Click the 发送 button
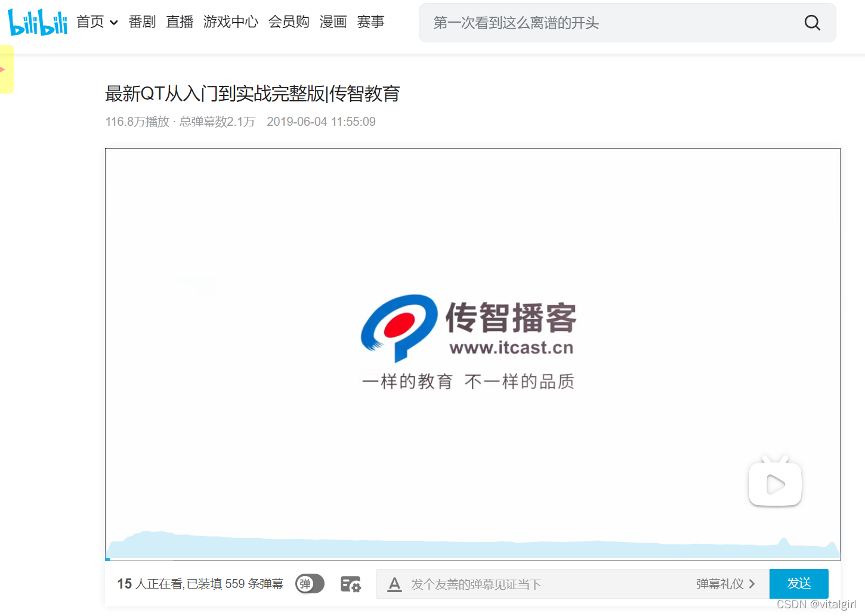865x616 pixels. click(799, 583)
